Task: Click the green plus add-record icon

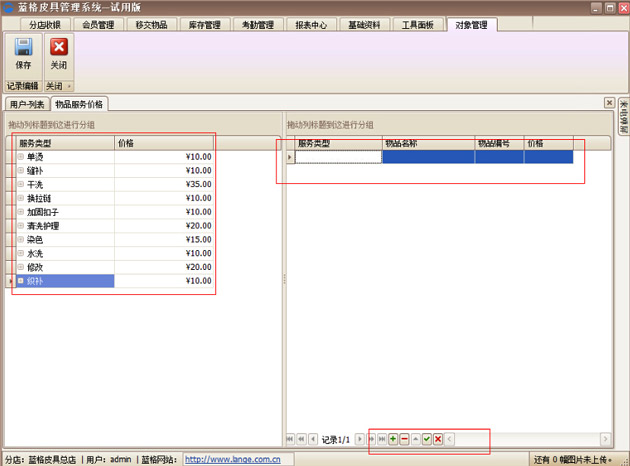Action: 393,439
